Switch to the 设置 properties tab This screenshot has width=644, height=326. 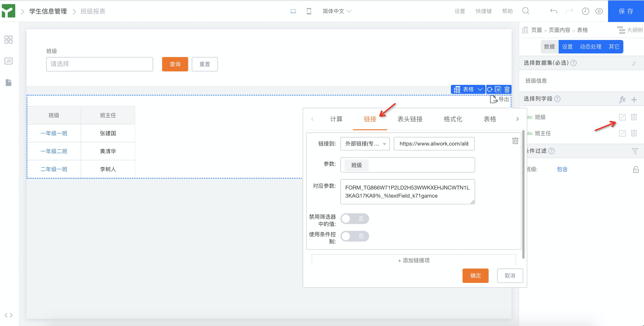pos(567,47)
